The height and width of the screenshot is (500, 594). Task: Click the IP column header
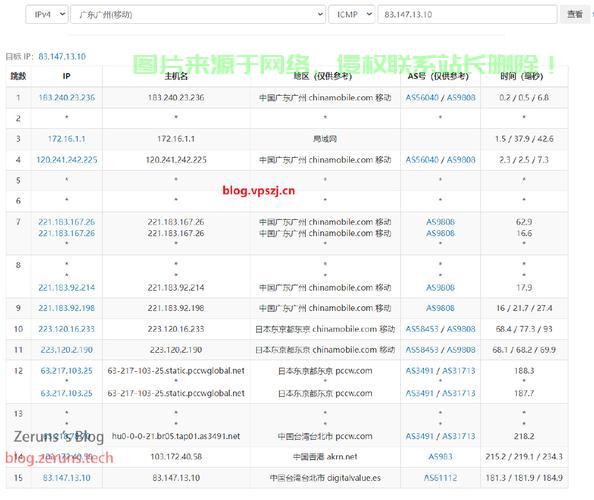pos(67,76)
